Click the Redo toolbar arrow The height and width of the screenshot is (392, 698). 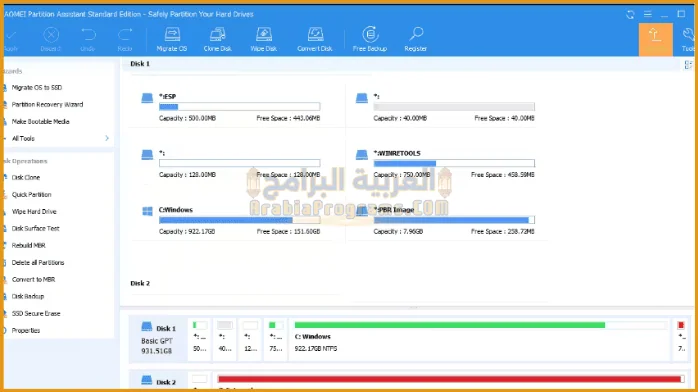125,39
